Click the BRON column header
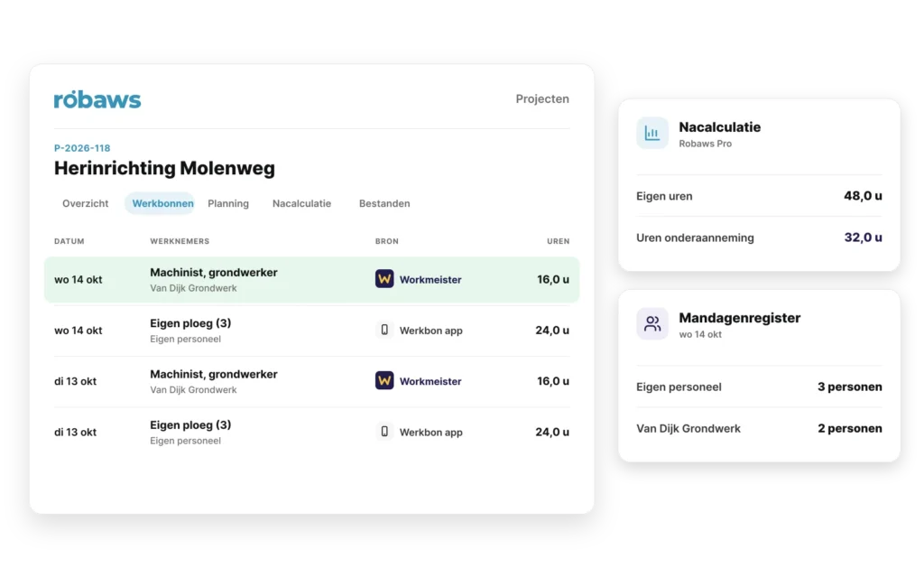 (386, 241)
